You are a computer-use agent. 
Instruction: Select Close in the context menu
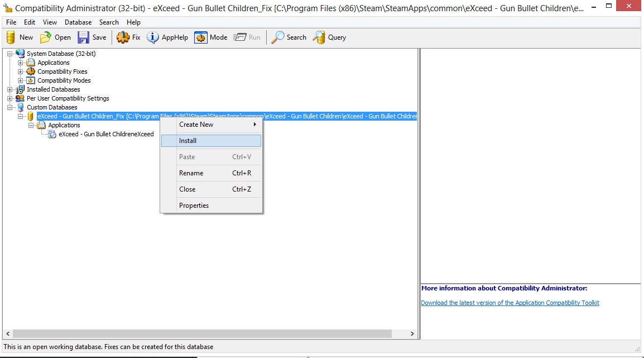click(x=211, y=189)
